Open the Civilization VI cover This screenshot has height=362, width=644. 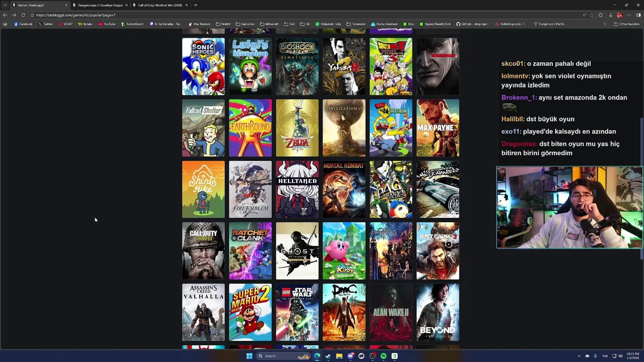click(x=344, y=128)
